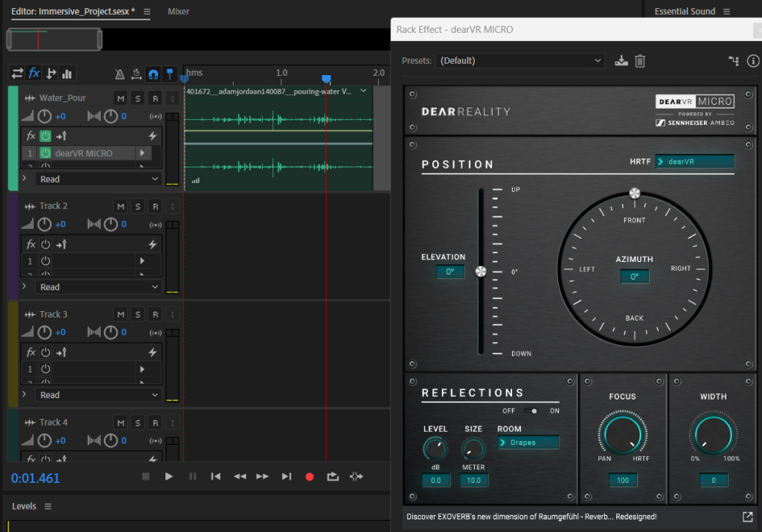Toggle the Water_Pour effects rack power

click(x=45, y=136)
